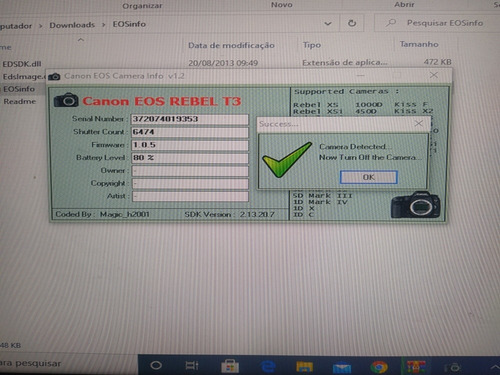The image size is (500, 375).
Task: Close the Success message dialog
Action: coord(419,124)
